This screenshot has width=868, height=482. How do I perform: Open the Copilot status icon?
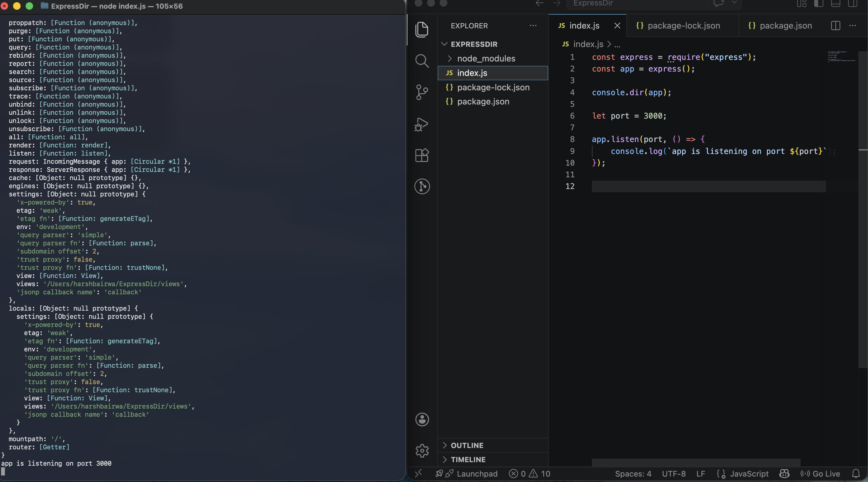click(x=784, y=474)
